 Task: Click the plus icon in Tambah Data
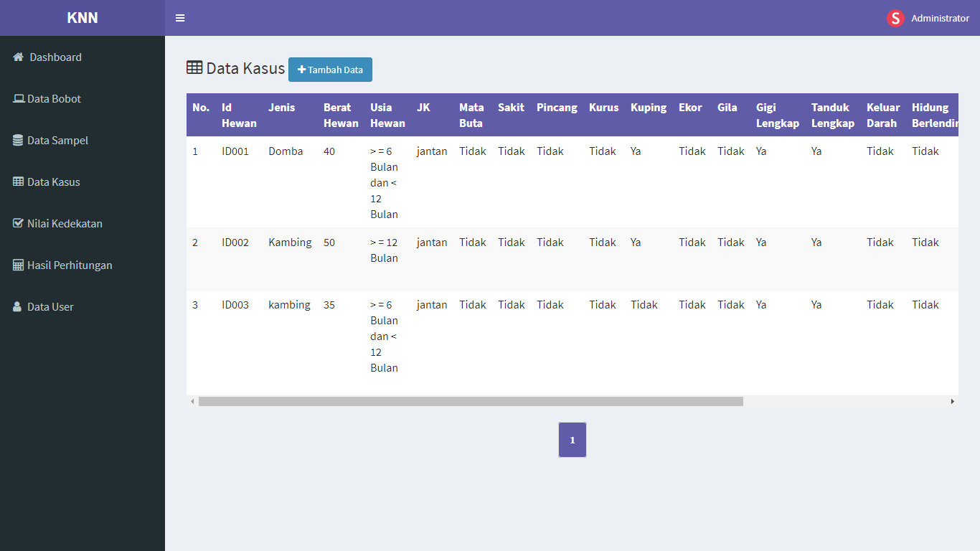coord(301,70)
